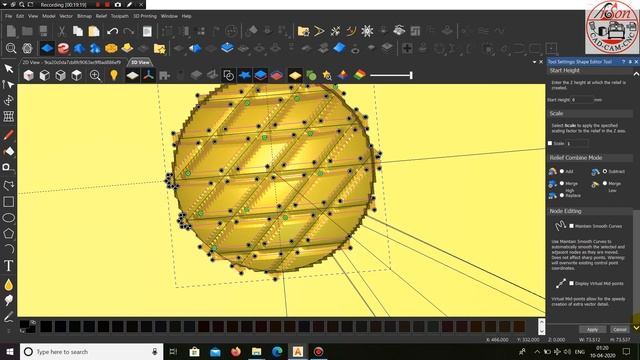Image resolution: width=640 pixels, height=360 pixels.
Task: Select the Add relief combine mode
Action: pos(562,171)
